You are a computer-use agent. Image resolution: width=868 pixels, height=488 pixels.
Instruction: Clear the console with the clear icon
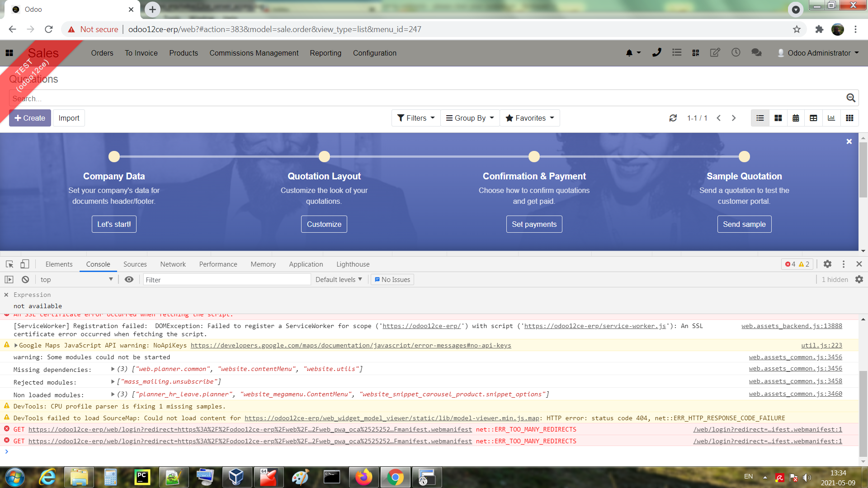click(25, 279)
